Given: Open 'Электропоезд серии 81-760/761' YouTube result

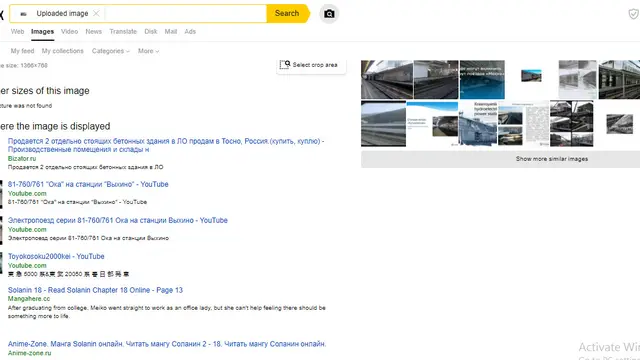Looking at the screenshot, I should click(118, 220).
